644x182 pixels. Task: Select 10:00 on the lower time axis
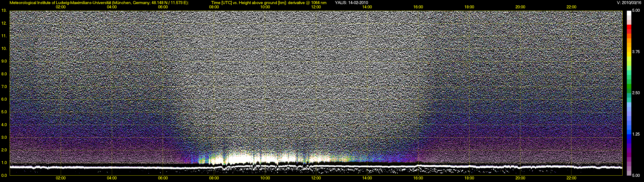point(265,178)
